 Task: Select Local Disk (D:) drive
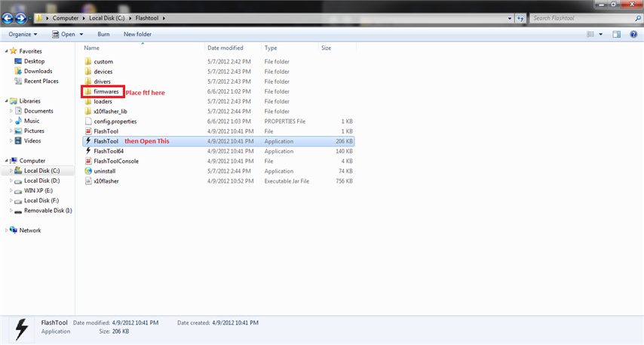click(42, 180)
